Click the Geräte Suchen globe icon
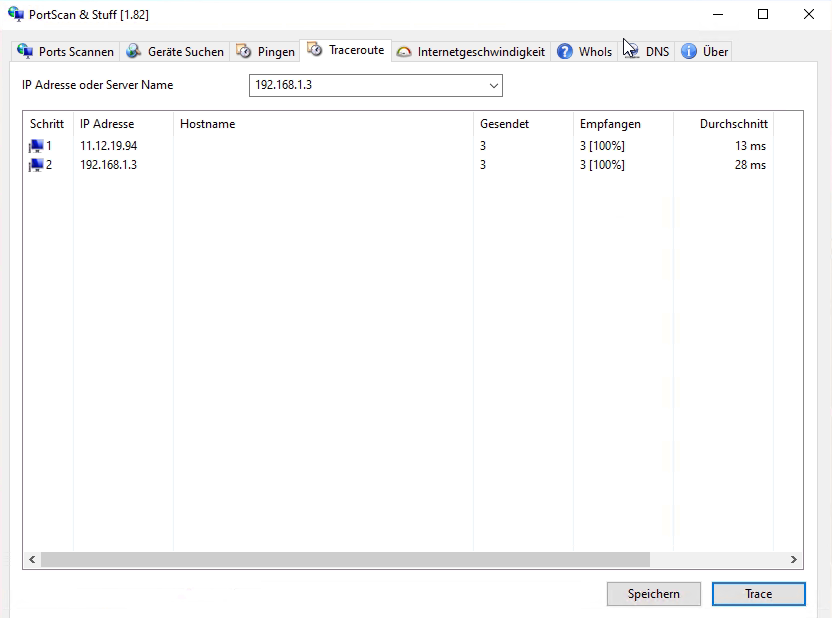The width and height of the screenshot is (832, 618). tap(134, 51)
